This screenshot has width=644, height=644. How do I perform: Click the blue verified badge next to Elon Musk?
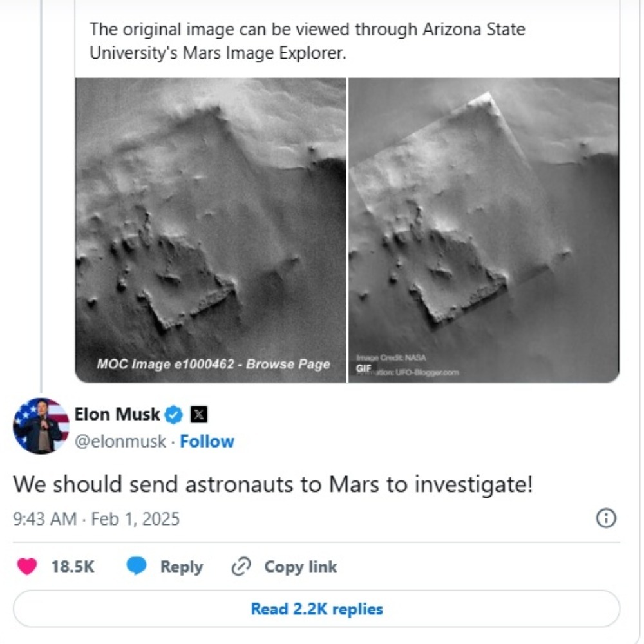[175, 414]
